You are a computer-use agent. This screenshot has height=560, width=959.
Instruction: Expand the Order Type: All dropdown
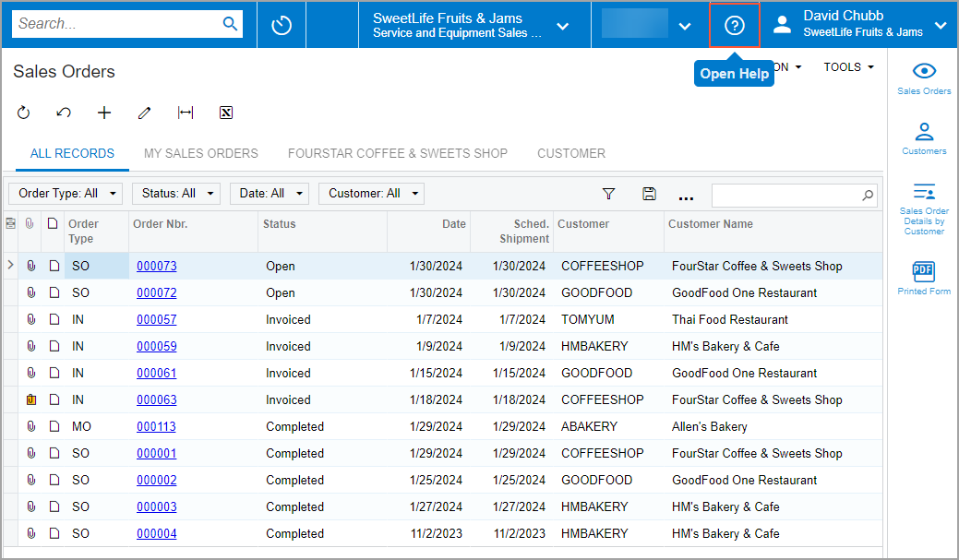tap(65, 194)
